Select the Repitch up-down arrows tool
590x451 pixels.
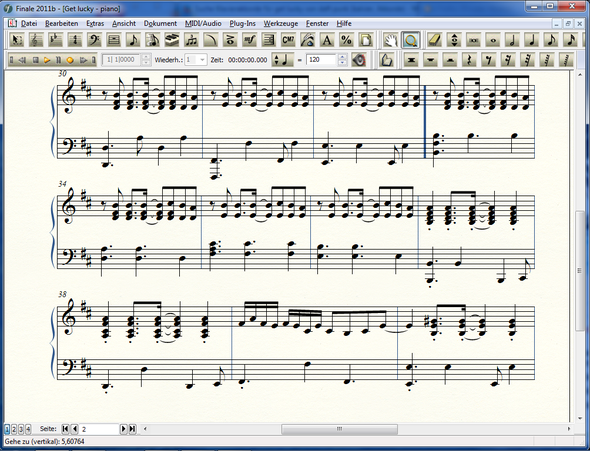click(454, 39)
